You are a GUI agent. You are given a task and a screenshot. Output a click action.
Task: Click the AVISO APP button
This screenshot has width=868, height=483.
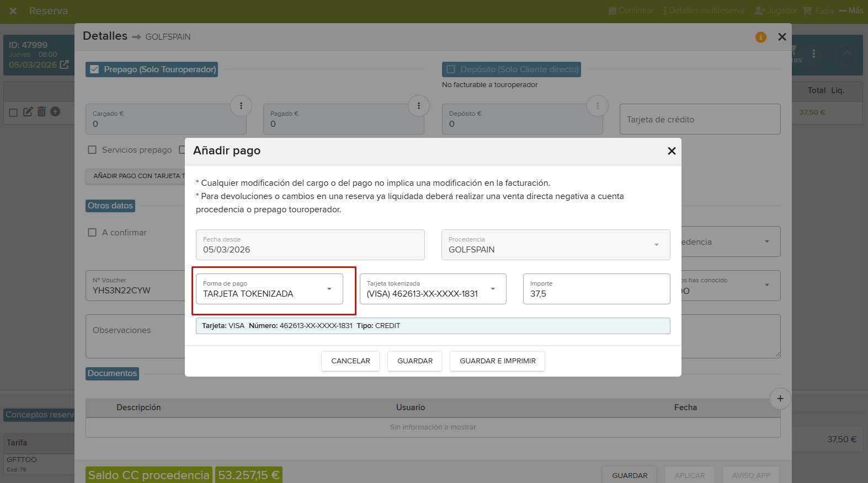click(751, 475)
